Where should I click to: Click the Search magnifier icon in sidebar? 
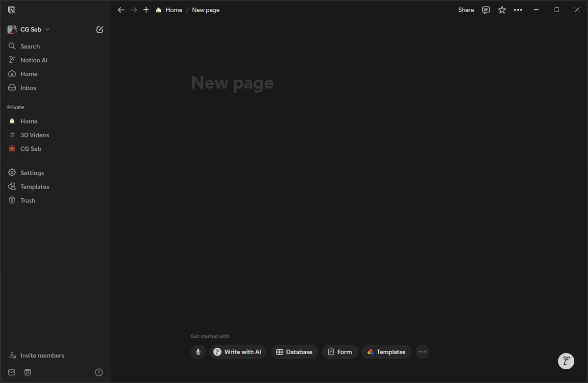coord(12,46)
